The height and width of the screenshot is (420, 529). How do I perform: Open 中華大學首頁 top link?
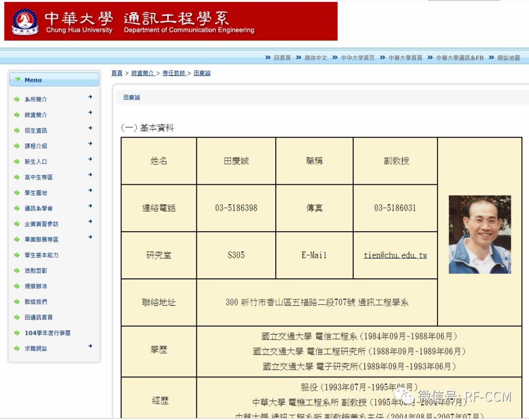[x=405, y=58]
